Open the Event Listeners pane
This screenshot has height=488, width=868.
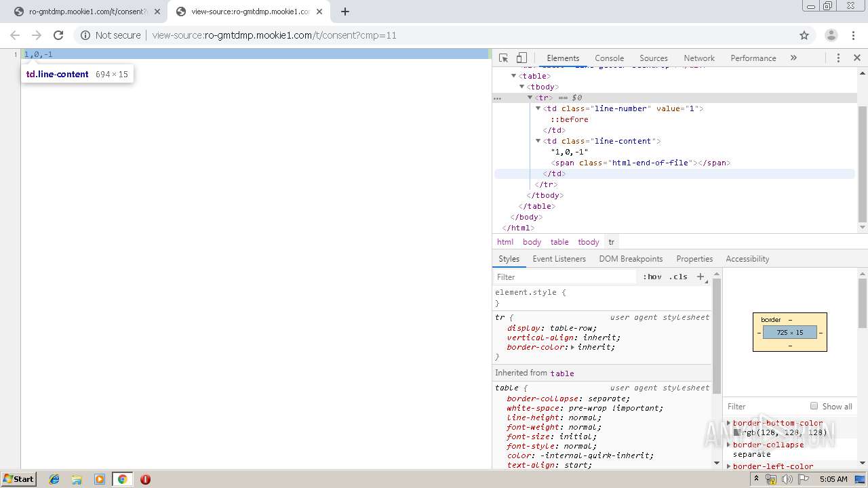coord(559,259)
